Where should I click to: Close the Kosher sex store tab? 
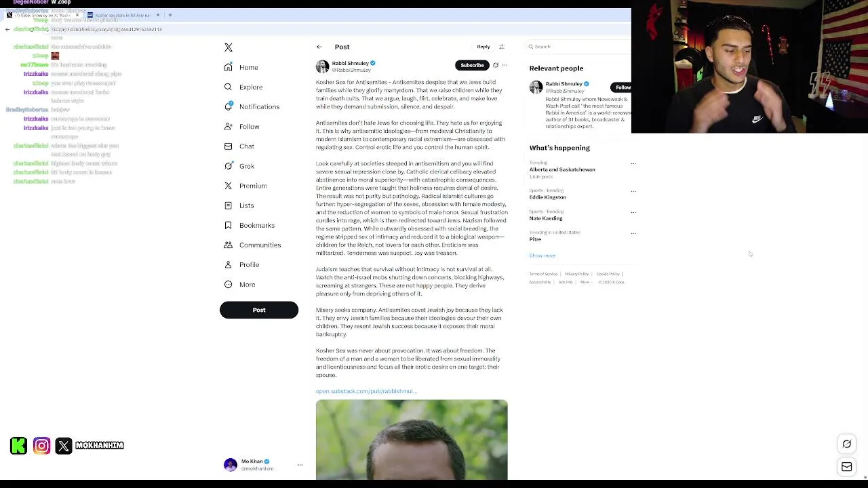[158, 15]
